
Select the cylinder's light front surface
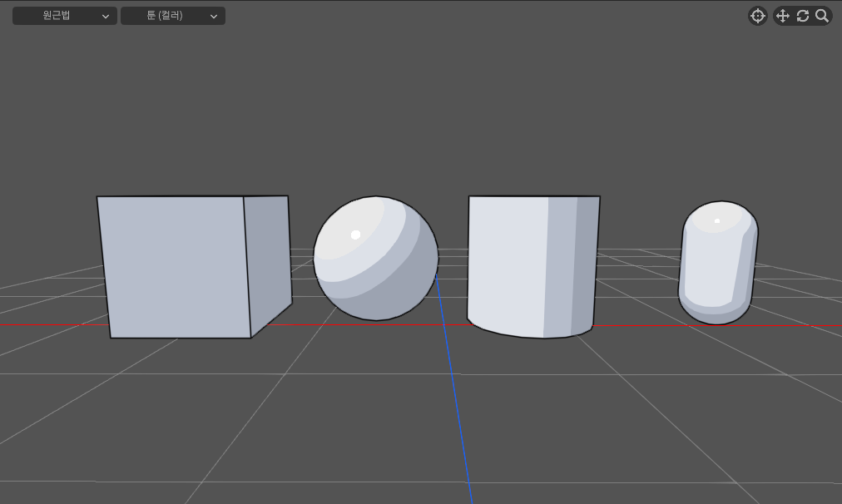coord(506,266)
